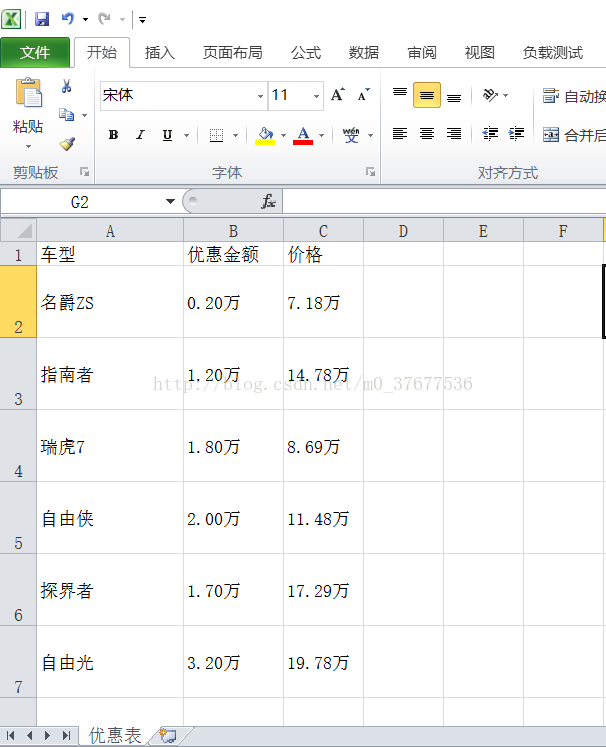Save the workbook with the floppy icon

(42, 19)
